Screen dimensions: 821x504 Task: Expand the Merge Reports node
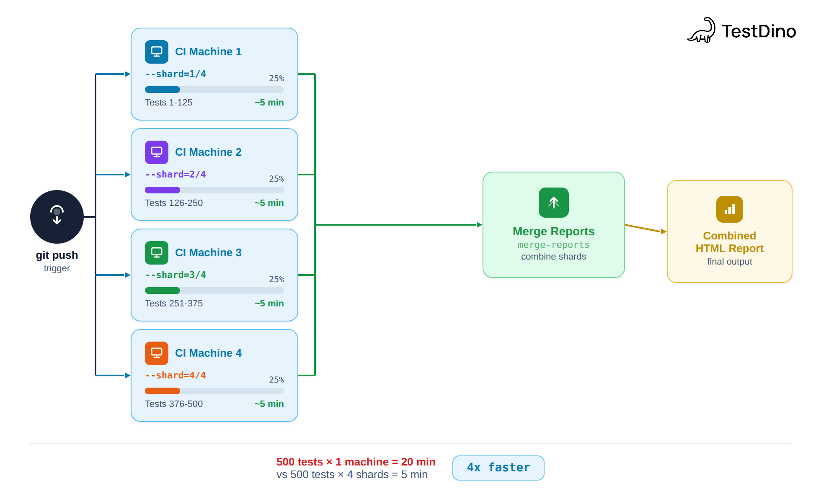point(553,225)
